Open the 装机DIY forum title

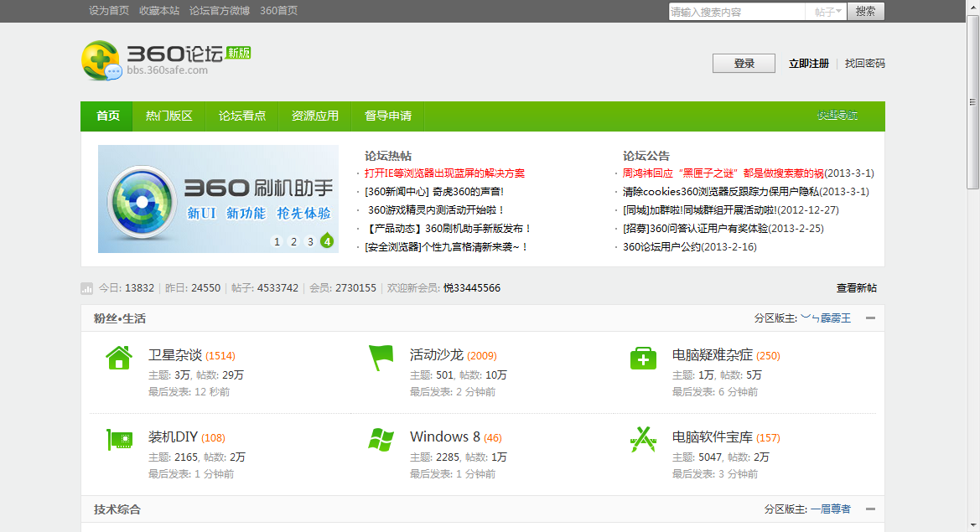tap(174, 436)
